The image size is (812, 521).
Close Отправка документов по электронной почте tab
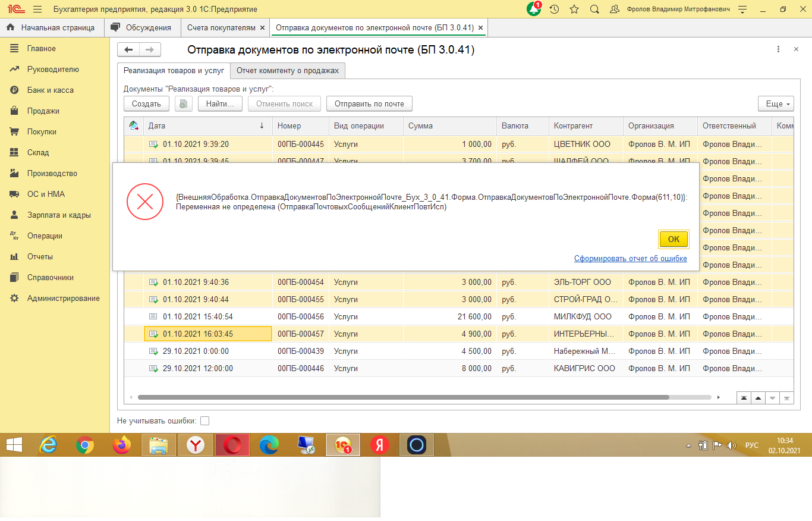pyautogui.click(x=480, y=27)
